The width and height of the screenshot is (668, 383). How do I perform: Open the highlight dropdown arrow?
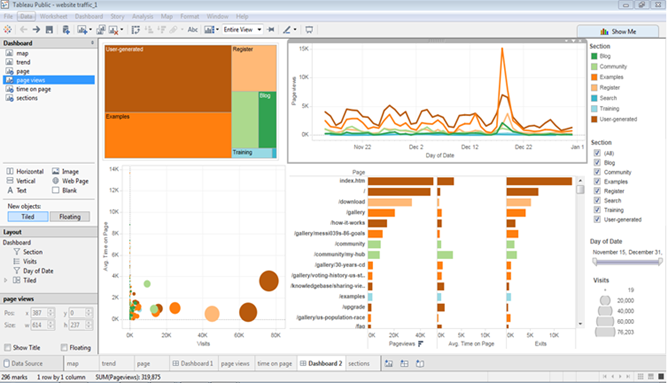[295, 29]
